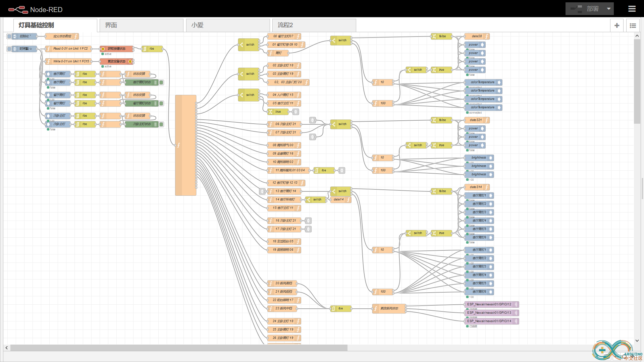Open the hamburger main menu
644x362 pixels.
pyautogui.click(x=632, y=9)
